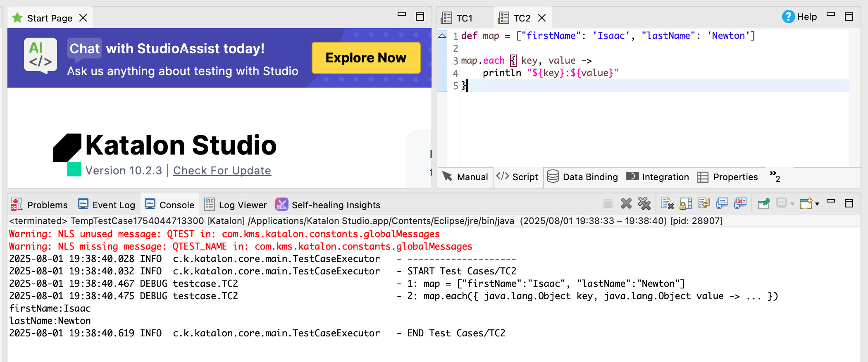Click the Log Viewer tab icon
Image resolution: width=868 pixels, height=362 pixels.
[210, 204]
